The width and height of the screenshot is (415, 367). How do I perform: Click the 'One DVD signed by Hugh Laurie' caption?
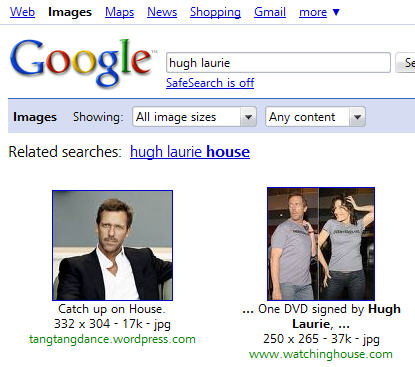[x=321, y=316]
